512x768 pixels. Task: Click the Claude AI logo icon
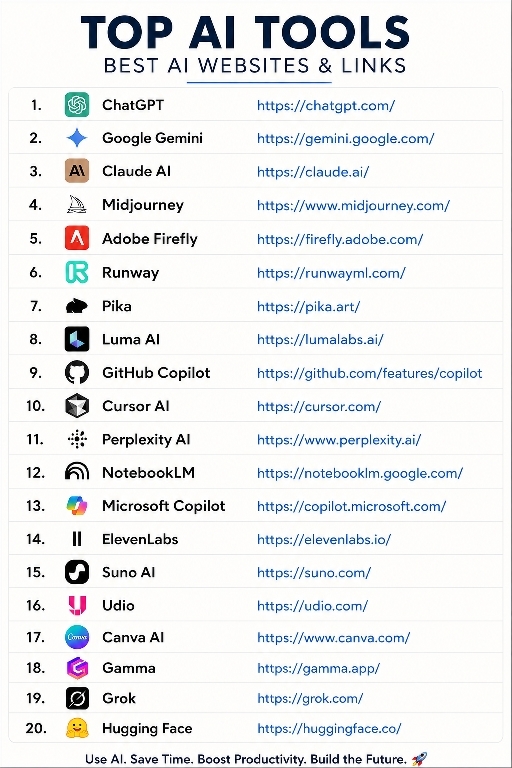point(77,171)
